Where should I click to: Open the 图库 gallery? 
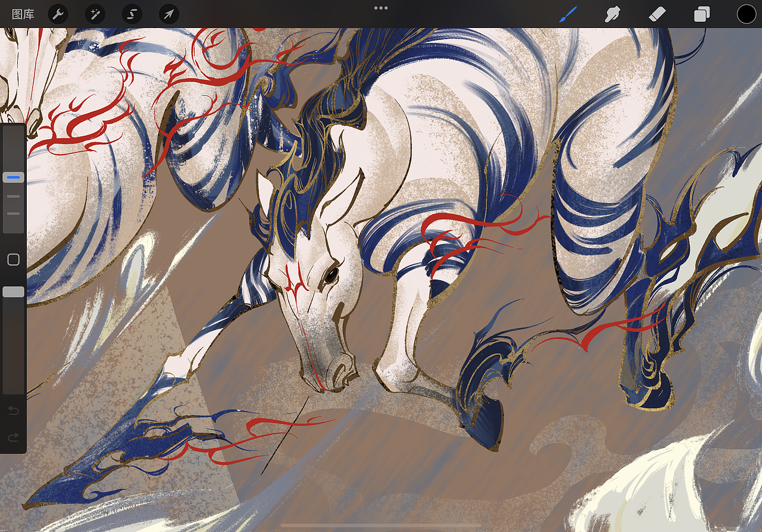[23, 14]
